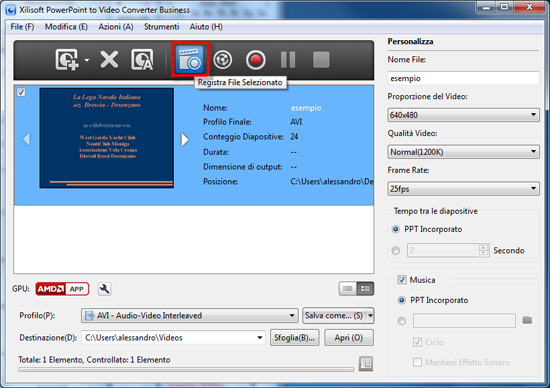Click the seconds value input field
550x388 pixels.
pos(443,250)
